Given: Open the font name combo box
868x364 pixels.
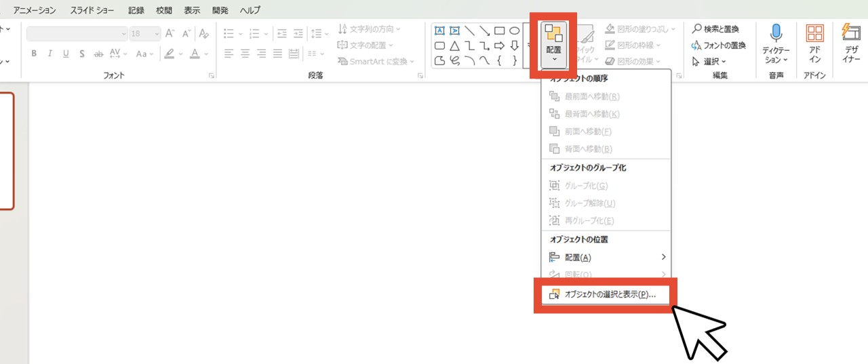Looking at the screenshot, I should coord(77,33).
